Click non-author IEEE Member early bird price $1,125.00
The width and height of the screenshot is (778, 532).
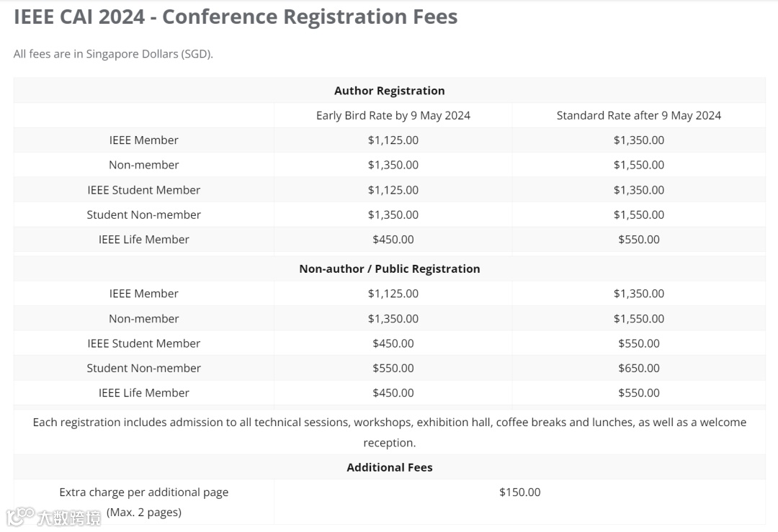tap(393, 294)
